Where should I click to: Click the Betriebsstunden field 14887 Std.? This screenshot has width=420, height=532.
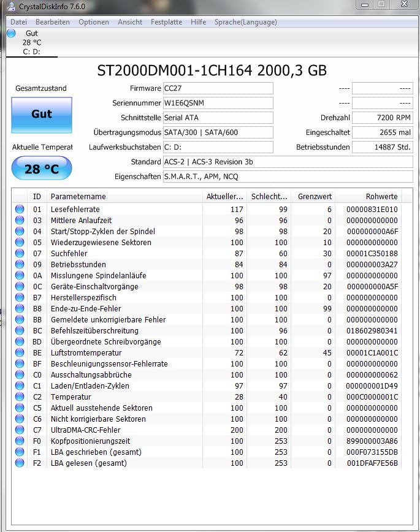click(383, 147)
